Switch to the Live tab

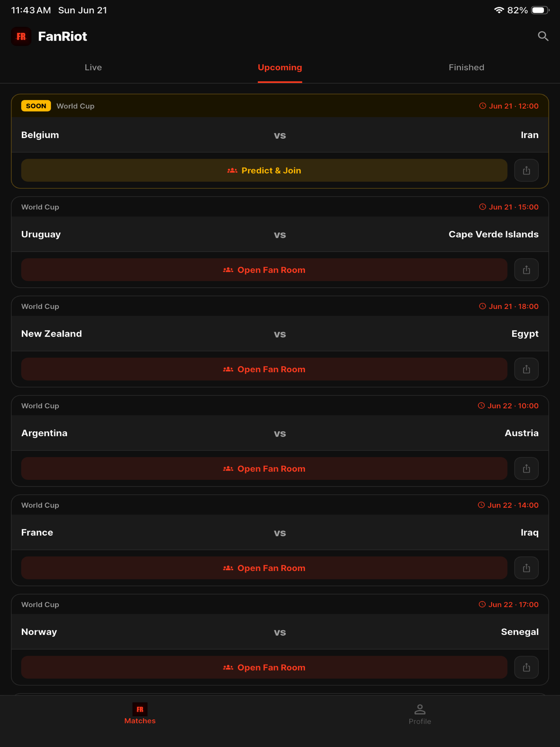point(93,68)
